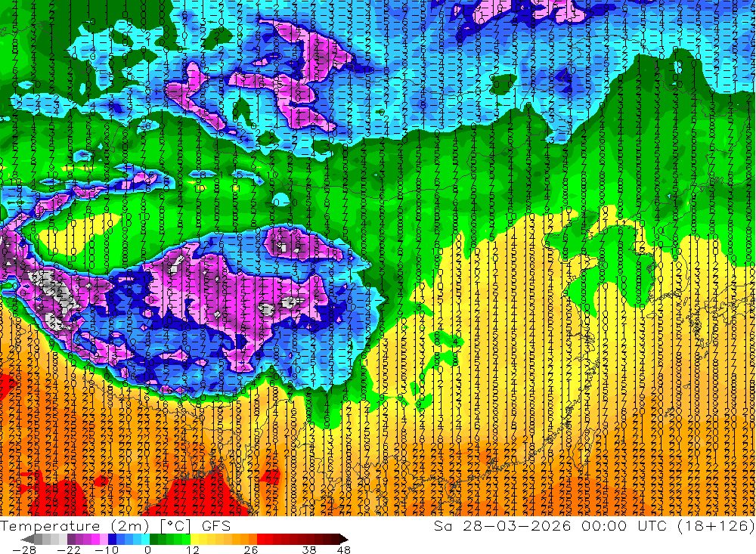Click the 'GFS' model label
Image resolution: width=756 pixels, height=554 pixels.
coord(216,526)
